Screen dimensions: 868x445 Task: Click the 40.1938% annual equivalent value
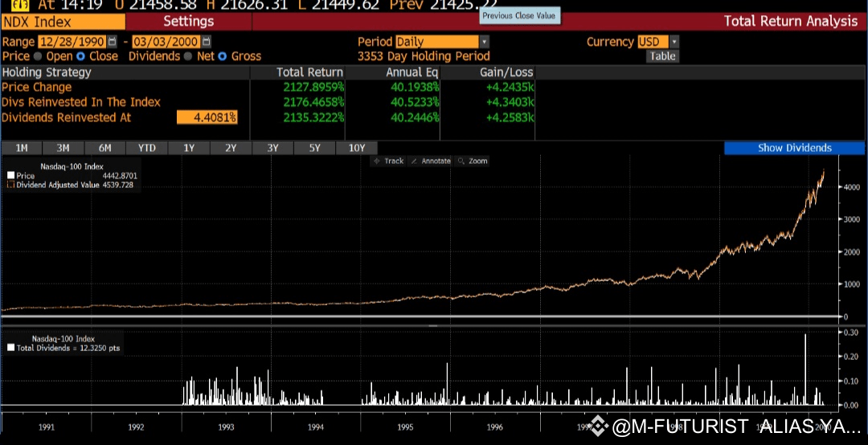414,88
